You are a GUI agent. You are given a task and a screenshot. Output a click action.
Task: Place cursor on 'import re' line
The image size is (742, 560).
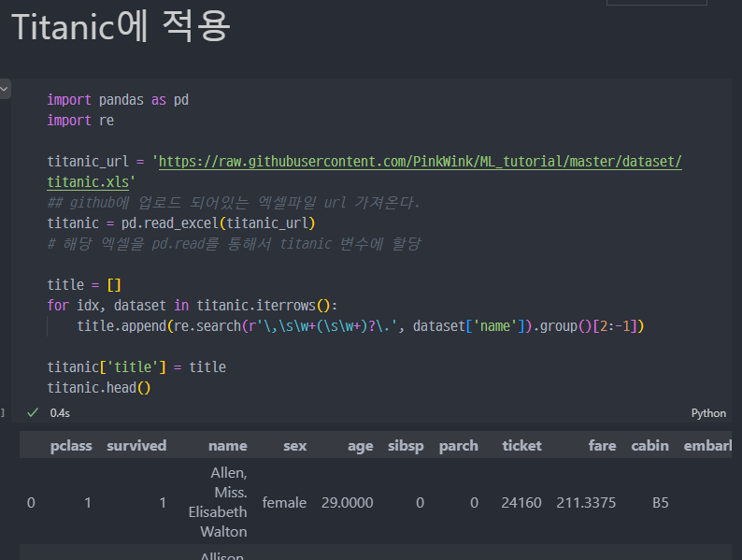[x=80, y=121]
